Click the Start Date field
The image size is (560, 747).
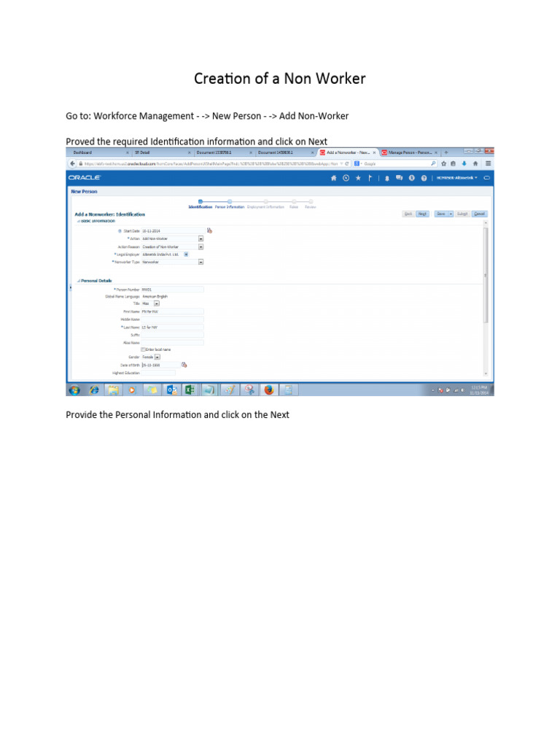pos(174,231)
